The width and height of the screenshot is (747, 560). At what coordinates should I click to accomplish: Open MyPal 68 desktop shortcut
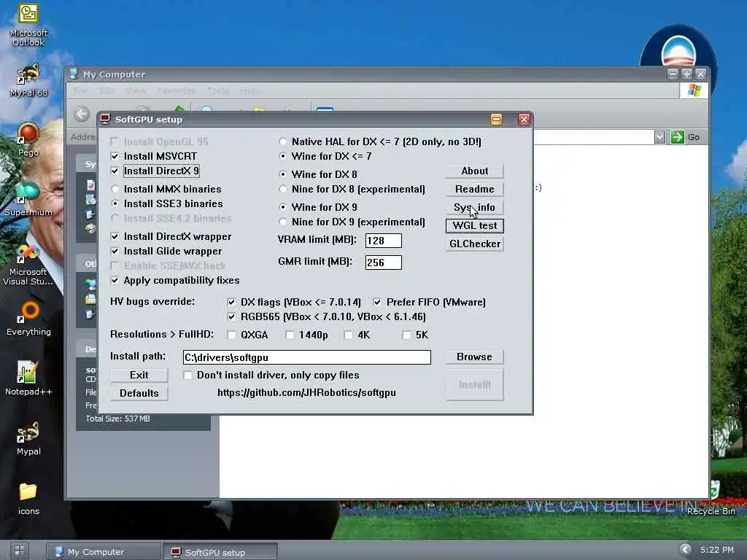[x=28, y=80]
